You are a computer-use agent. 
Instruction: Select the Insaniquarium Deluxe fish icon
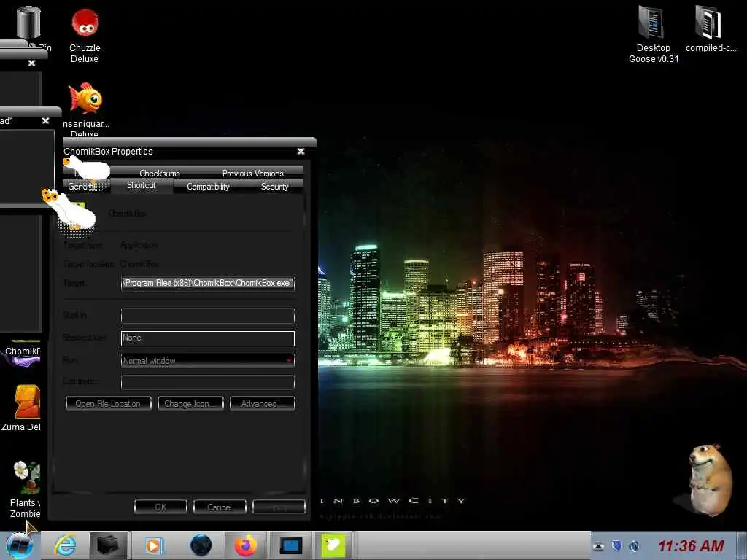pyautogui.click(x=85, y=98)
